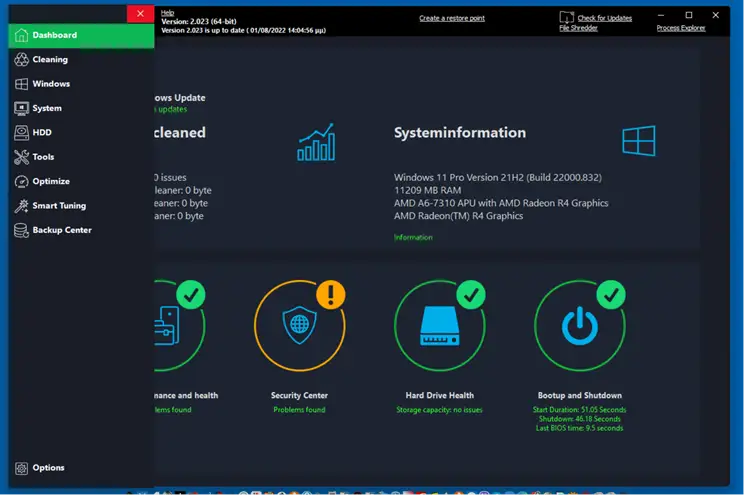Click the Bootup and Shutdown label
744x495 pixels.
click(580, 395)
